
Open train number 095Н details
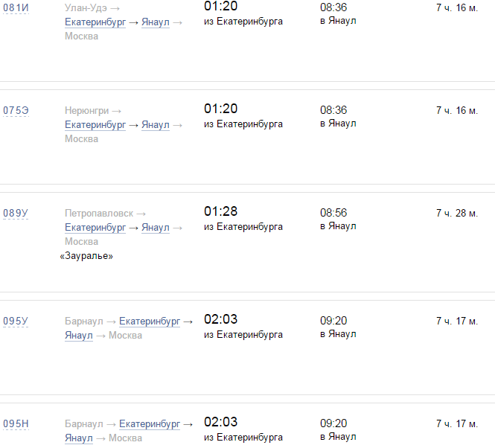[x=16, y=423]
